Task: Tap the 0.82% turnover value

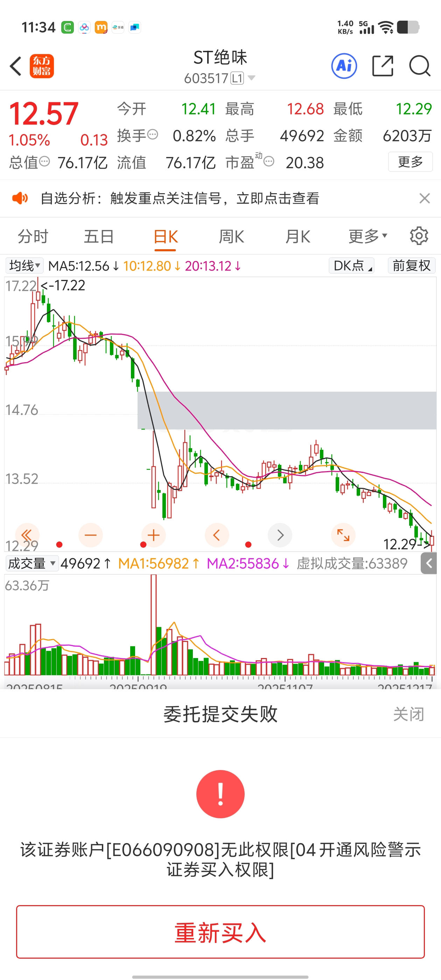Action: pyautogui.click(x=194, y=136)
